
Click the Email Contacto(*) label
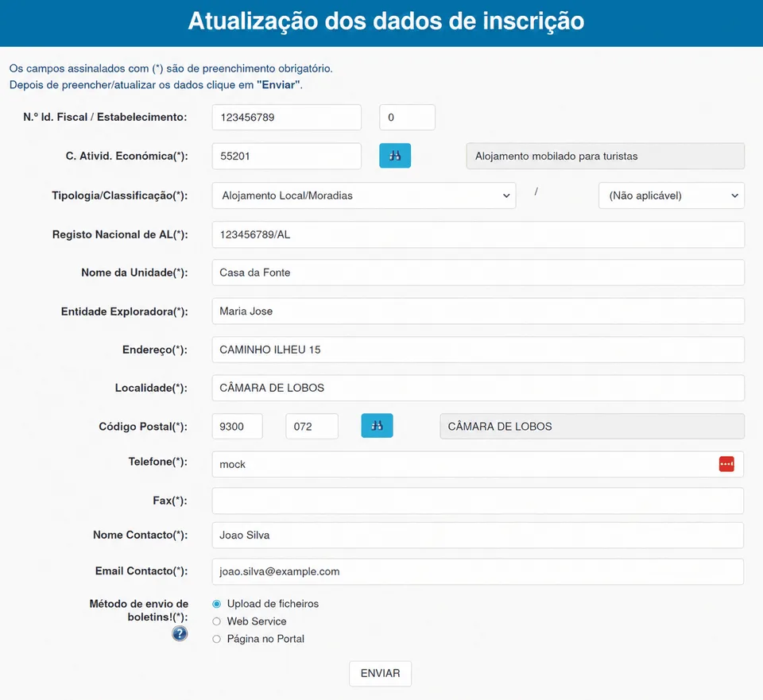(x=141, y=571)
